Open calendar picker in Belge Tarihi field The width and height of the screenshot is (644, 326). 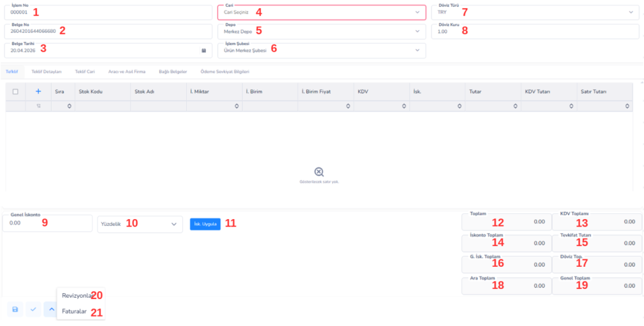click(x=203, y=50)
